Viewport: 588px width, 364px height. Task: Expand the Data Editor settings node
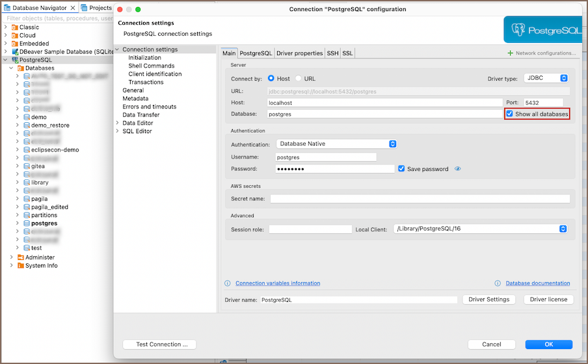point(118,123)
